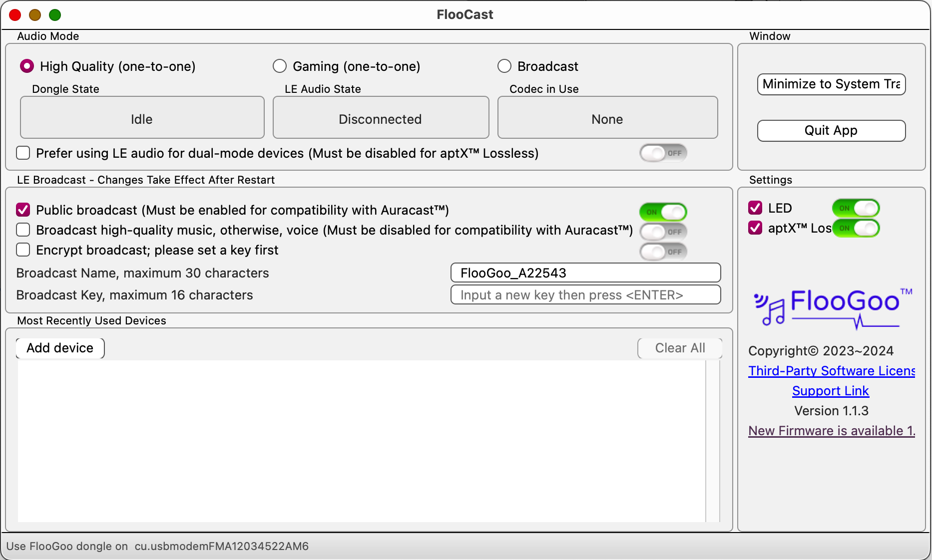The image size is (932, 560).
Task: Check Broadcast high-quality music checkbox
Action: 23,230
